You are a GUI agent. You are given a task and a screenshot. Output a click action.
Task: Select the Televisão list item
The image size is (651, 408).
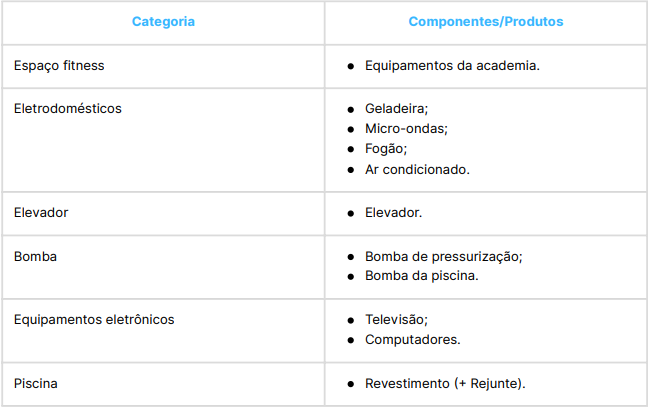[396, 319]
